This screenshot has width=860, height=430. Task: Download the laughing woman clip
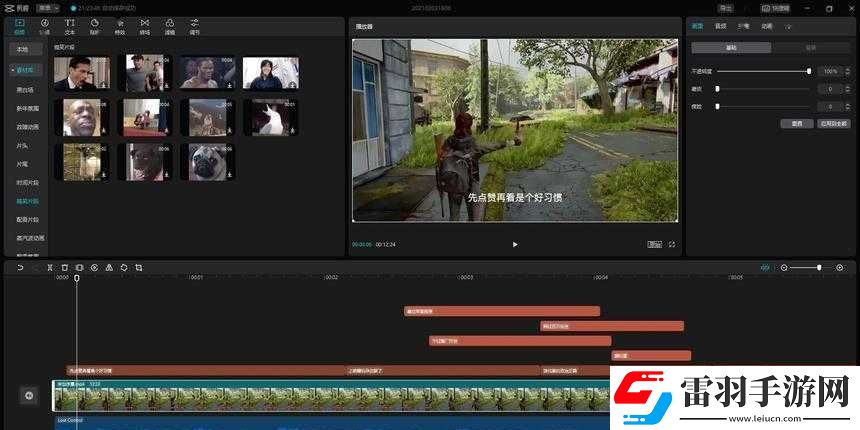tap(293, 85)
